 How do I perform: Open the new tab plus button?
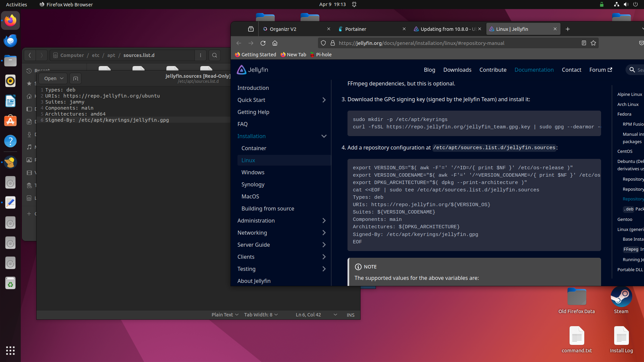[568, 29]
